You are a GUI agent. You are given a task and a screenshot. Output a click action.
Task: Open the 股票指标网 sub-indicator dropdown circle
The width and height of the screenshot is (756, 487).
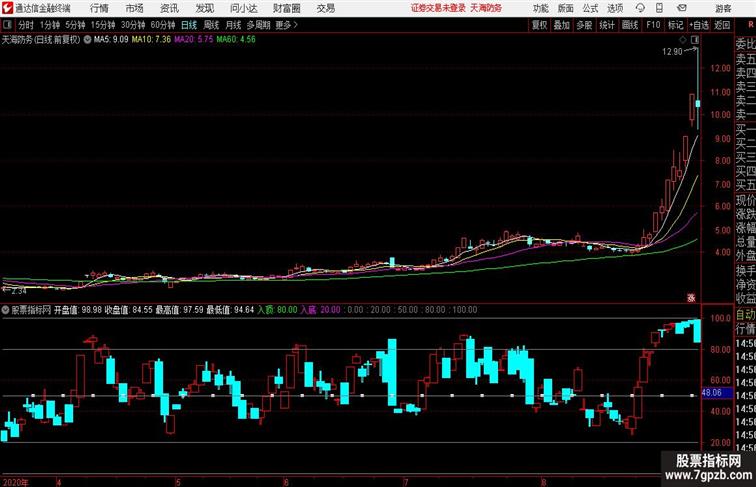(5, 310)
